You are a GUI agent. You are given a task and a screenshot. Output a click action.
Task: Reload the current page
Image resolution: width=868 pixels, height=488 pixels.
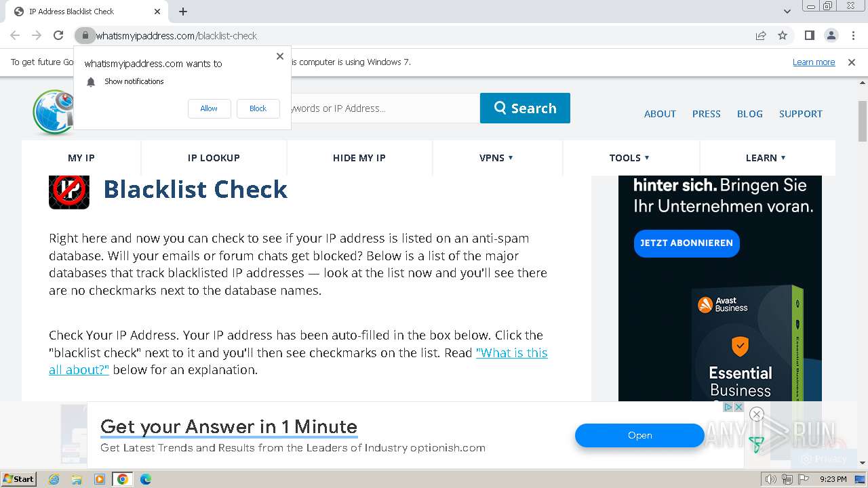[x=58, y=35]
